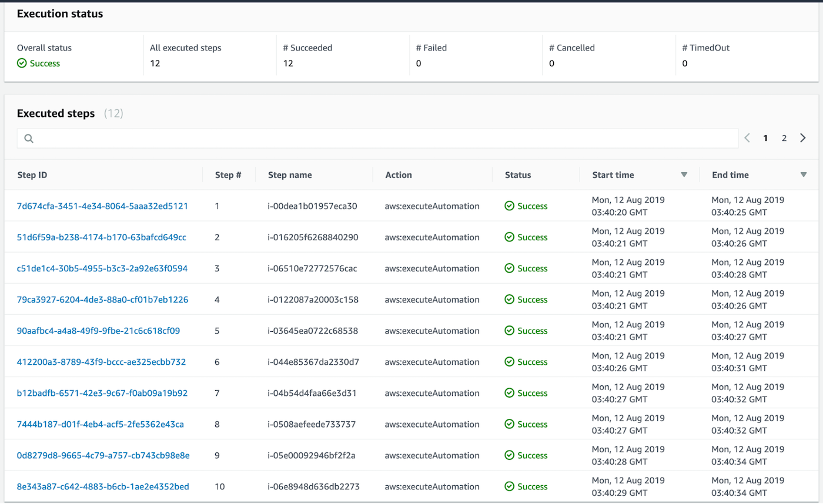Viewport: 823px width, 504px height.
Task: Click the Success status icon for step 5
Action: click(x=510, y=331)
